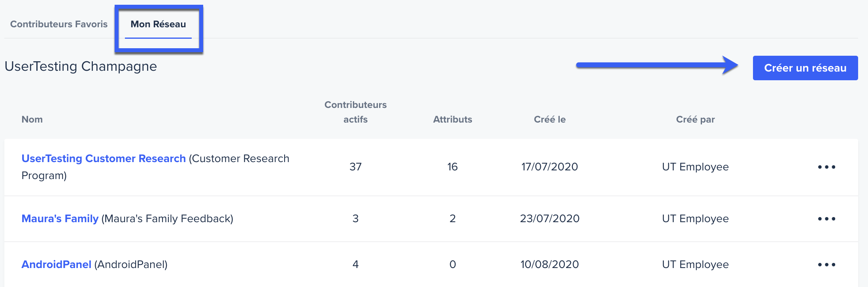Image resolution: width=868 pixels, height=287 pixels.
Task: Open the more options menu for AndroidPanel
Action: [x=826, y=264]
